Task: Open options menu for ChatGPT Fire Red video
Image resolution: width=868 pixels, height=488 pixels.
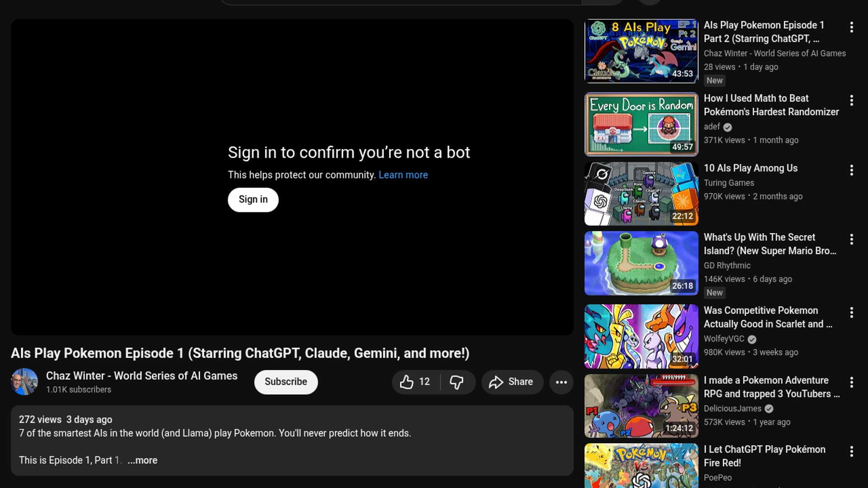Action: [x=851, y=451]
